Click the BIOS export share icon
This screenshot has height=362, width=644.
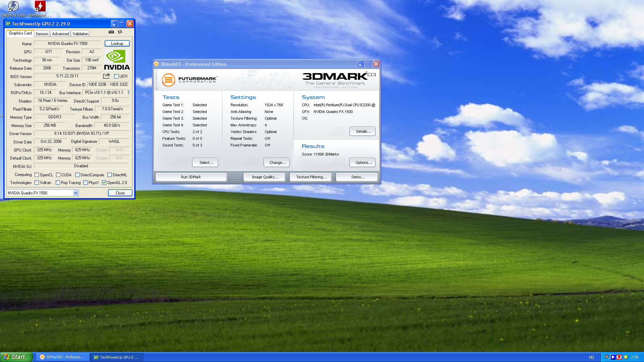click(x=107, y=76)
